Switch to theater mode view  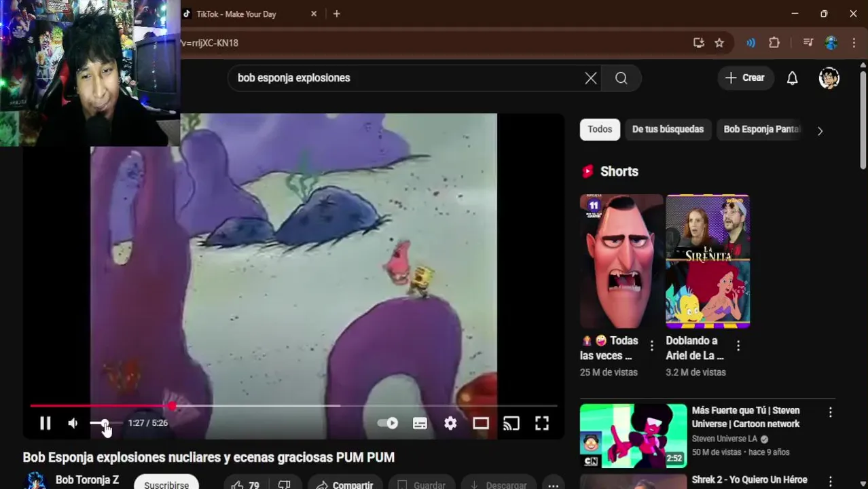tap(481, 423)
